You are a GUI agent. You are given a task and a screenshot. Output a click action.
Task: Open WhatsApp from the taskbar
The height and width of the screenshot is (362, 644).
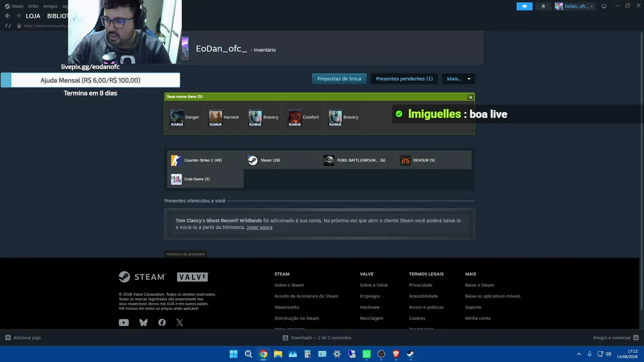366,354
